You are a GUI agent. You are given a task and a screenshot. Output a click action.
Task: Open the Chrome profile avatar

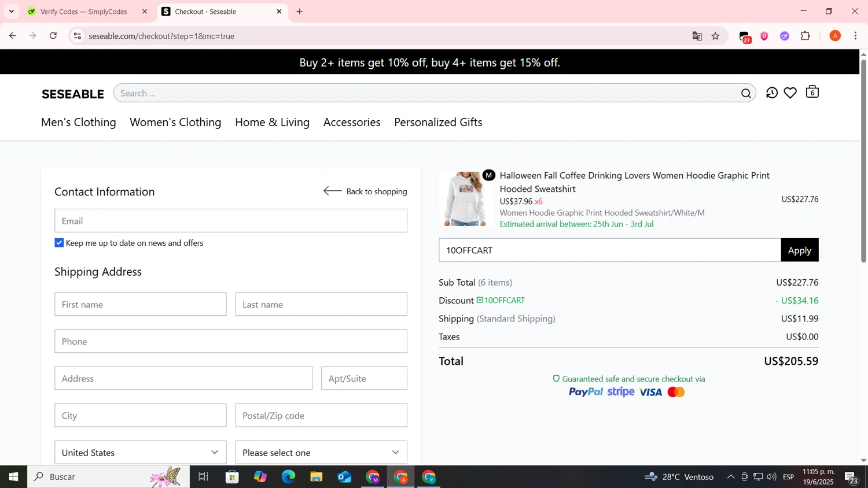coord(835,36)
